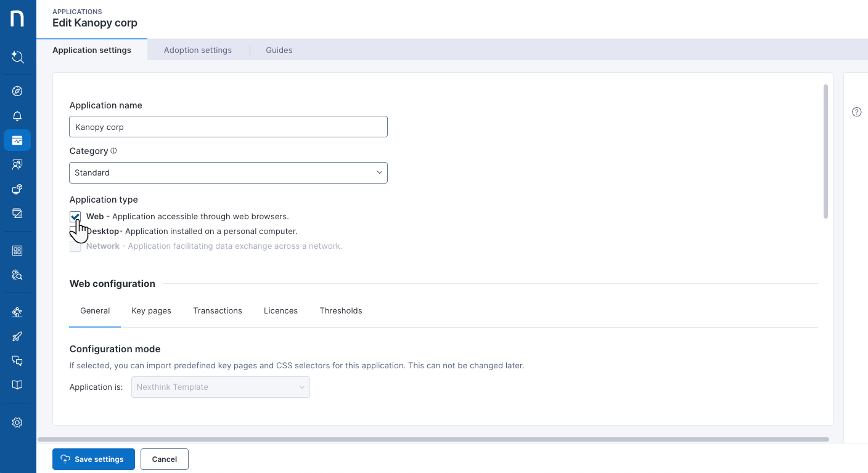The image size is (868, 473).
Task: Click the Save settings button
Action: (93, 459)
